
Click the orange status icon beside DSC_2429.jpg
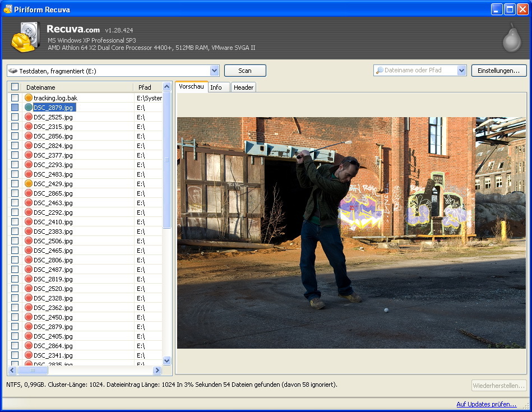tap(29, 184)
